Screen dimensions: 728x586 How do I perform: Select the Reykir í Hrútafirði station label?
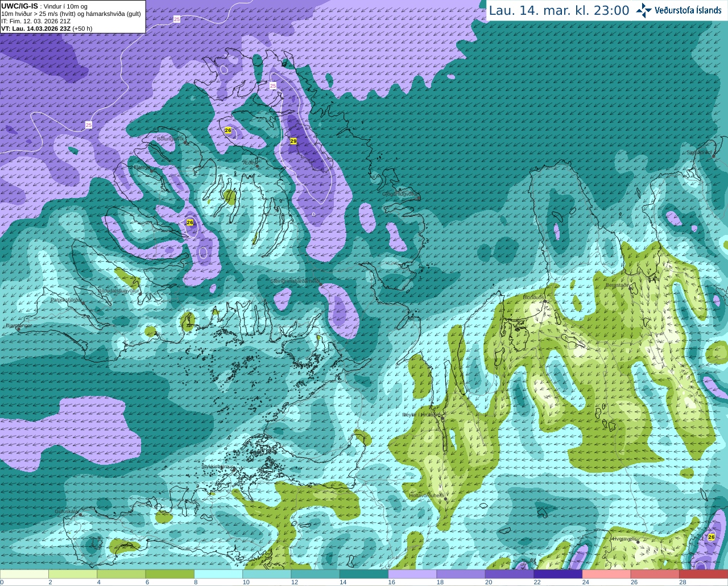click(x=421, y=415)
